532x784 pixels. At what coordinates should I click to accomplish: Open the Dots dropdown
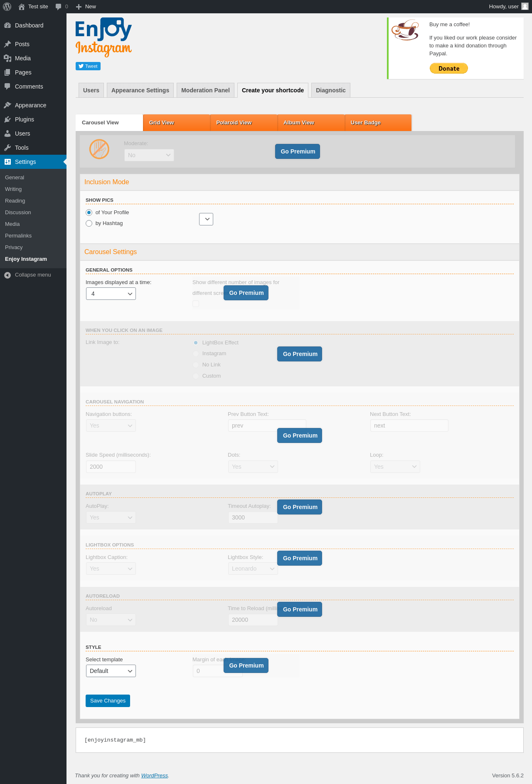tap(253, 467)
